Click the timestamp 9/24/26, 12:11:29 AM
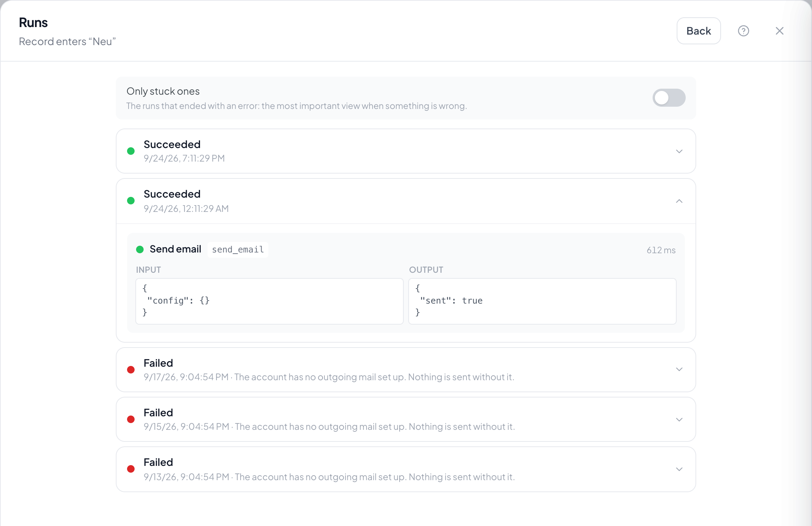The height and width of the screenshot is (526, 812). pyautogui.click(x=186, y=209)
